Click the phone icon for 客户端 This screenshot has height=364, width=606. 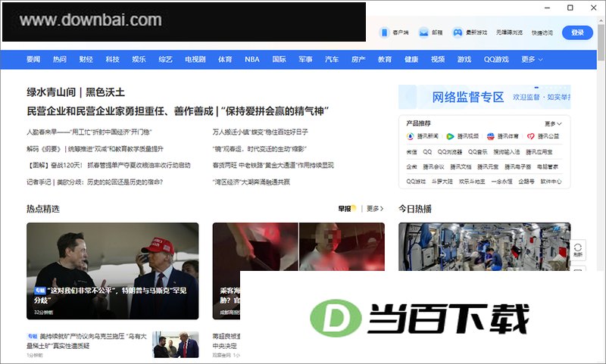coord(384,33)
